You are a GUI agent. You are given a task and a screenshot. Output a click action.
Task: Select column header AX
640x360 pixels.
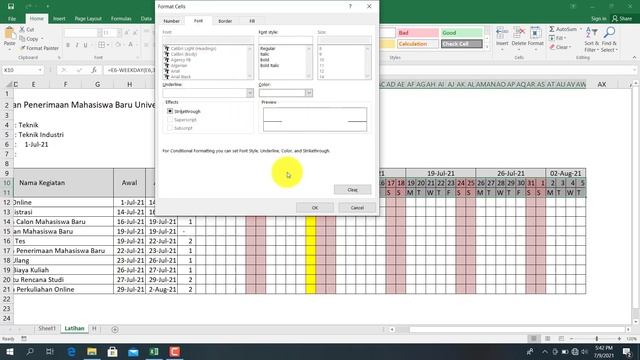click(602, 84)
